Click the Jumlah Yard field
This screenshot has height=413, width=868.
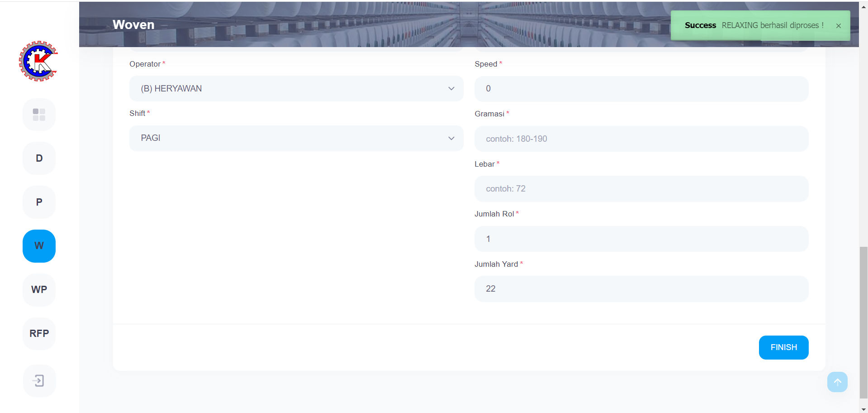click(x=641, y=289)
